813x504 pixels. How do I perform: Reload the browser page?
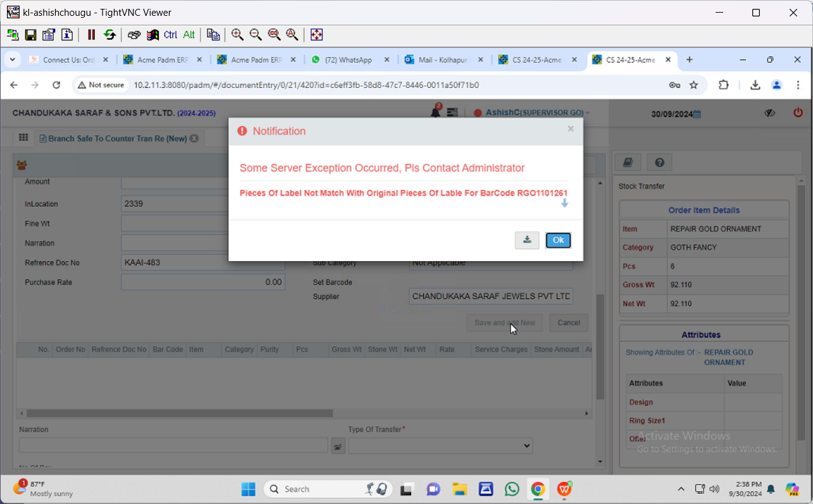point(56,85)
